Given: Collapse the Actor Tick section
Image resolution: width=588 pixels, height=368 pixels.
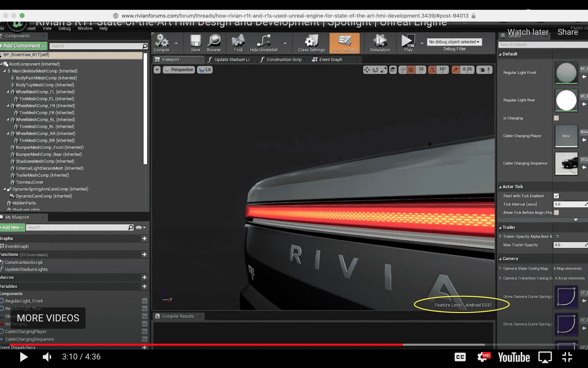Looking at the screenshot, I should 500,187.
